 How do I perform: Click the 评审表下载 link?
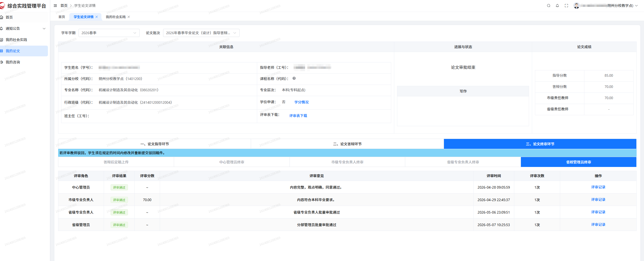coord(298,116)
